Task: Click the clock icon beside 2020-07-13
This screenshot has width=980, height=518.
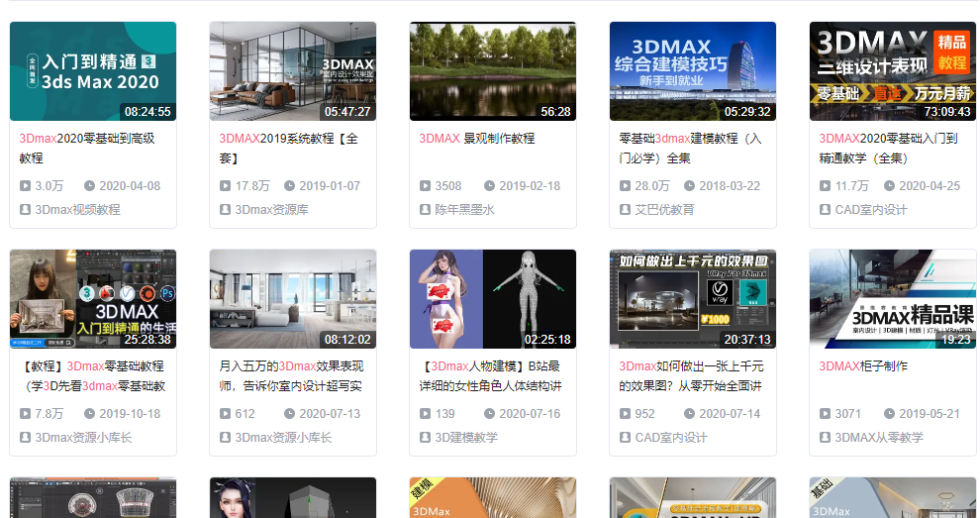Action: 289,414
